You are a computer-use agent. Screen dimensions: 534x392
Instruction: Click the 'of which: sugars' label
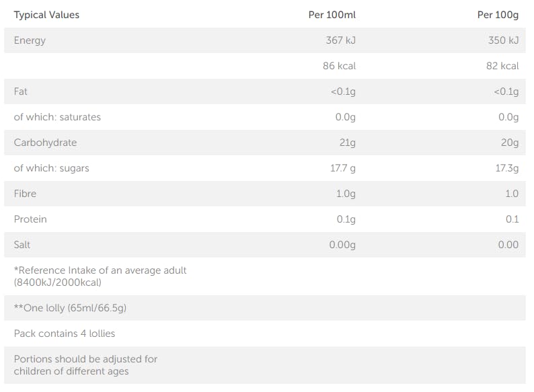[51, 168]
